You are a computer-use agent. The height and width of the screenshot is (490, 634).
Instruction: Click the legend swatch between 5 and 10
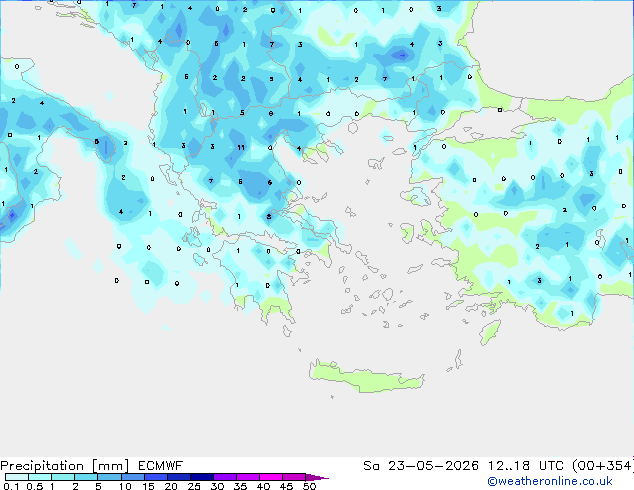click(109, 477)
